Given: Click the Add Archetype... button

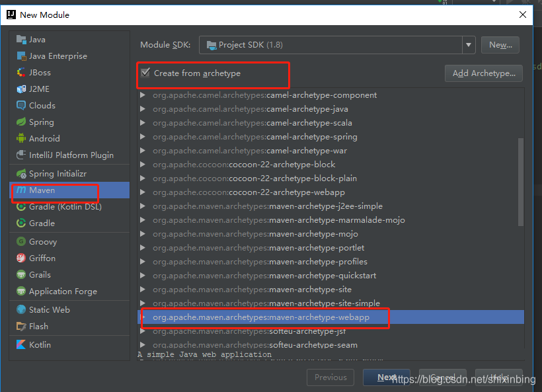Looking at the screenshot, I should (484, 73).
